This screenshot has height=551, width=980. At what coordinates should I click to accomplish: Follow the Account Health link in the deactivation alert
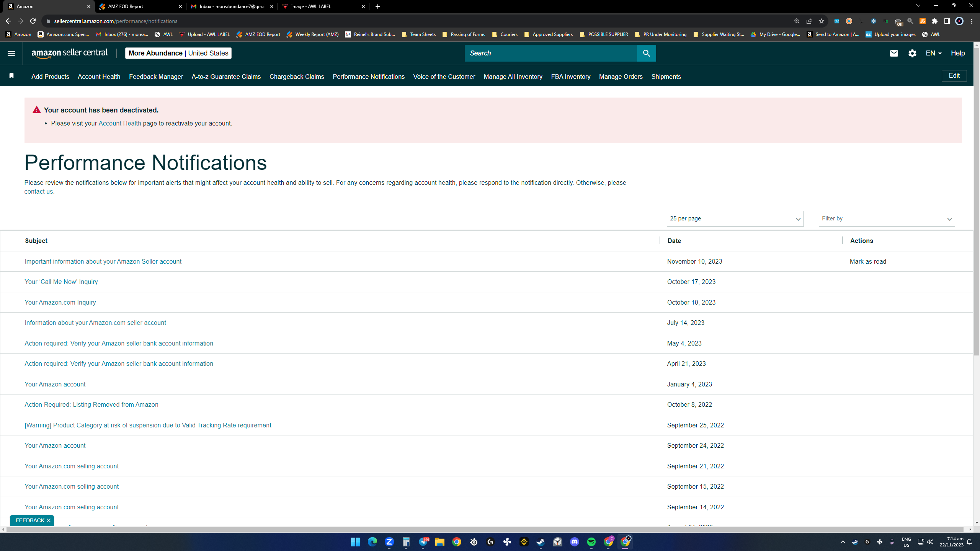click(x=120, y=123)
